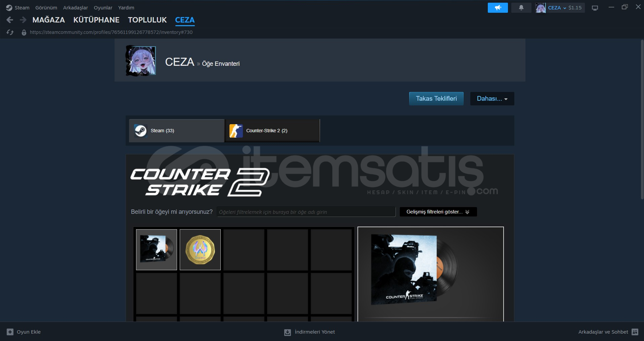This screenshot has width=644, height=341.
Task: Click the Counter Strike 2 logo banner
Action: (200, 182)
